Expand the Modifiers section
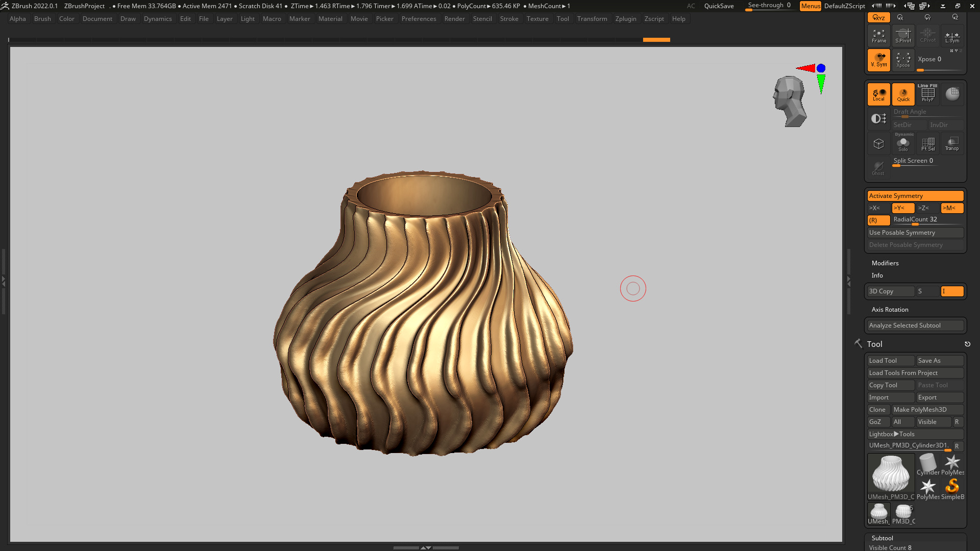 click(x=885, y=263)
